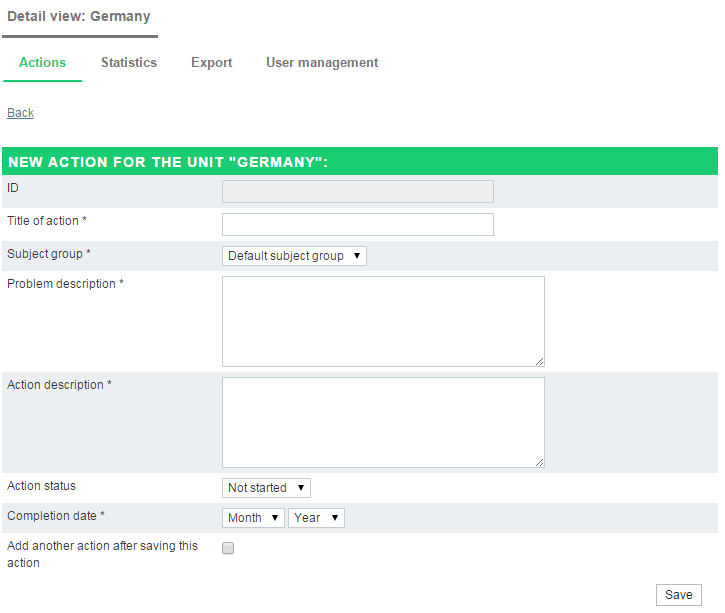Click the green New Action header bar

coord(360,161)
